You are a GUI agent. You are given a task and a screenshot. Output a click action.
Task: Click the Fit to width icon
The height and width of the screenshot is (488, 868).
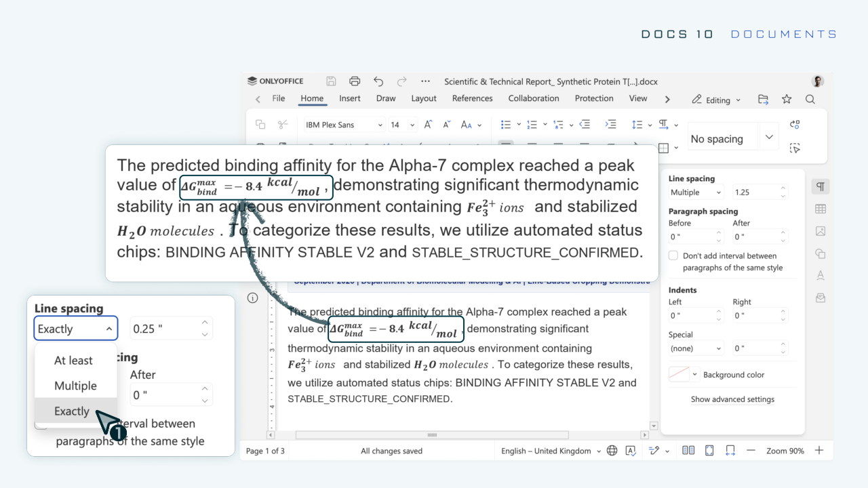pyautogui.click(x=730, y=451)
